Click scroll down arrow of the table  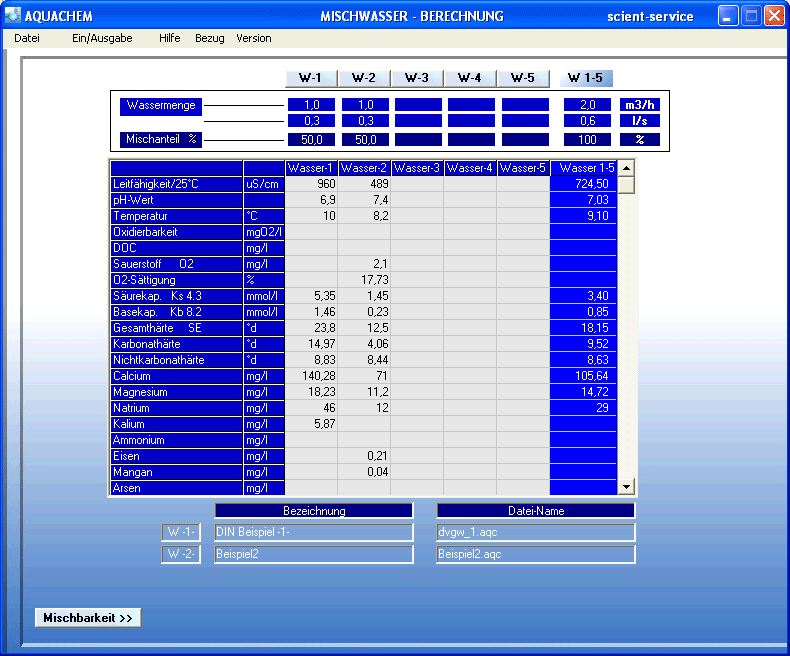coord(626,487)
